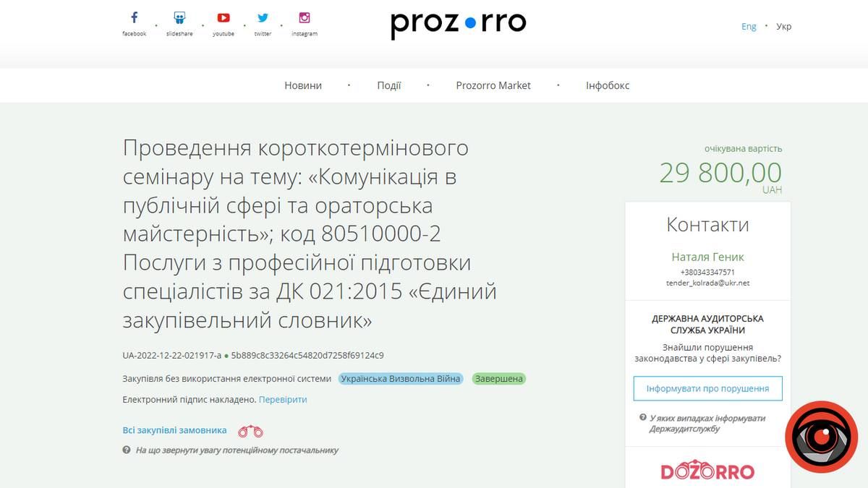Image resolution: width=868 pixels, height=488 pixels.
Task: Open the Instagram icon
Action: pos(305,17)
